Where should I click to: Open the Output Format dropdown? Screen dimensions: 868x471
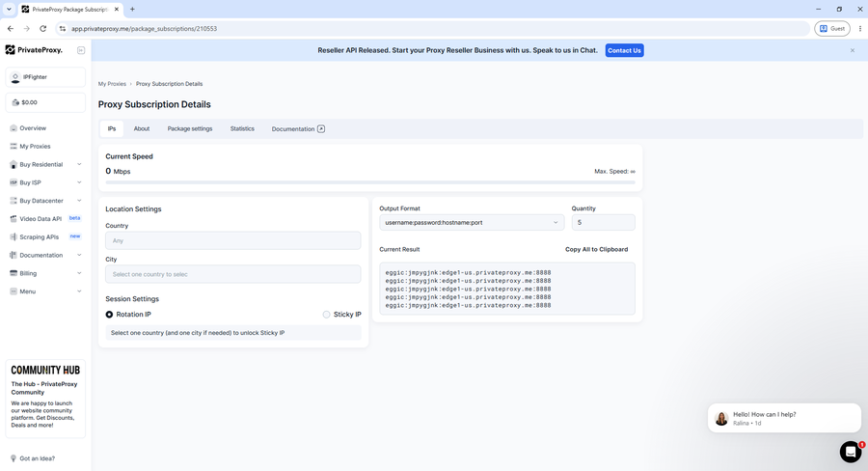[472, 222]
